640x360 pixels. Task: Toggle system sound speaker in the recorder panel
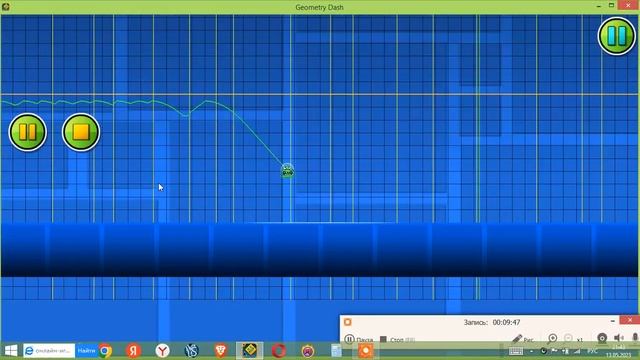point(619,338)
